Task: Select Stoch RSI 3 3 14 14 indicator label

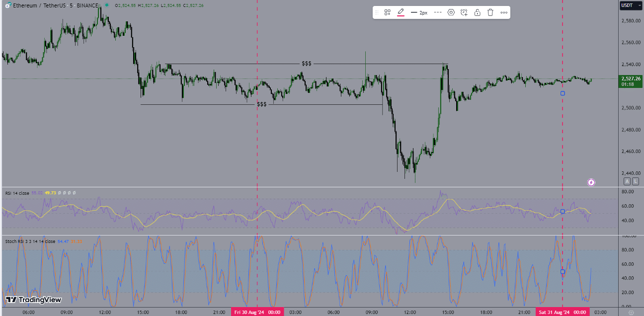Action: [x=30, y=241]
